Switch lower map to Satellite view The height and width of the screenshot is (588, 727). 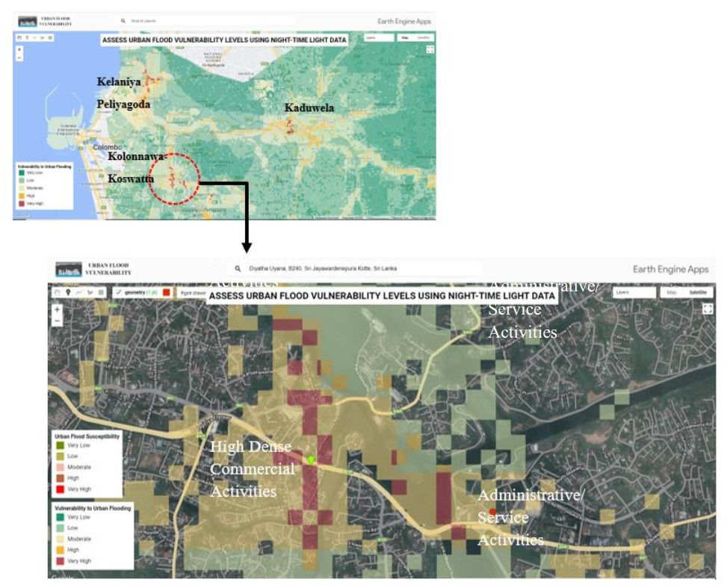698,293
